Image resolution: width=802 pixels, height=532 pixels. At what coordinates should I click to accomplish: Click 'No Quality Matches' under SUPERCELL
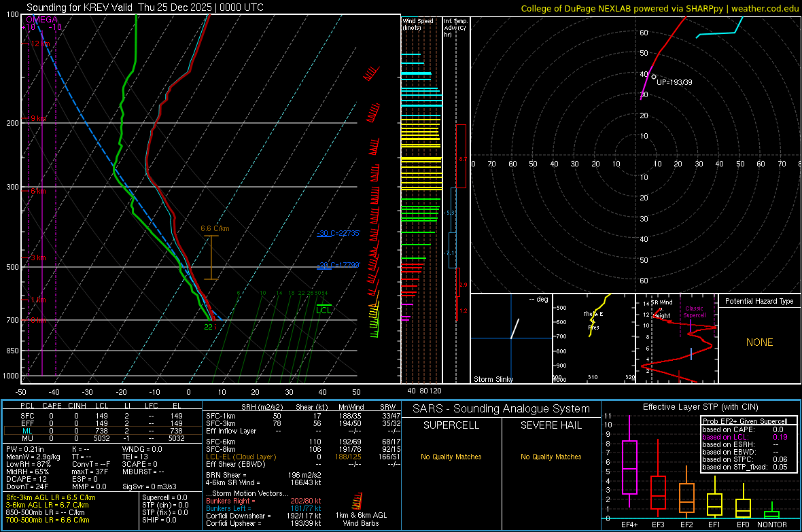click(451, 457)
